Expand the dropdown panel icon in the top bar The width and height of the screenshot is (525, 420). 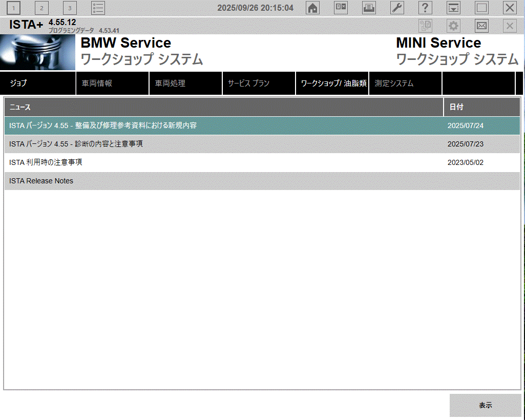(x=453, y=8)
